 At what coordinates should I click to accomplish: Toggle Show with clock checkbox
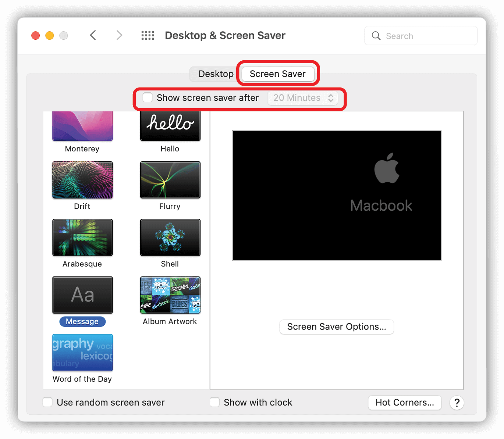coord(214,402)
